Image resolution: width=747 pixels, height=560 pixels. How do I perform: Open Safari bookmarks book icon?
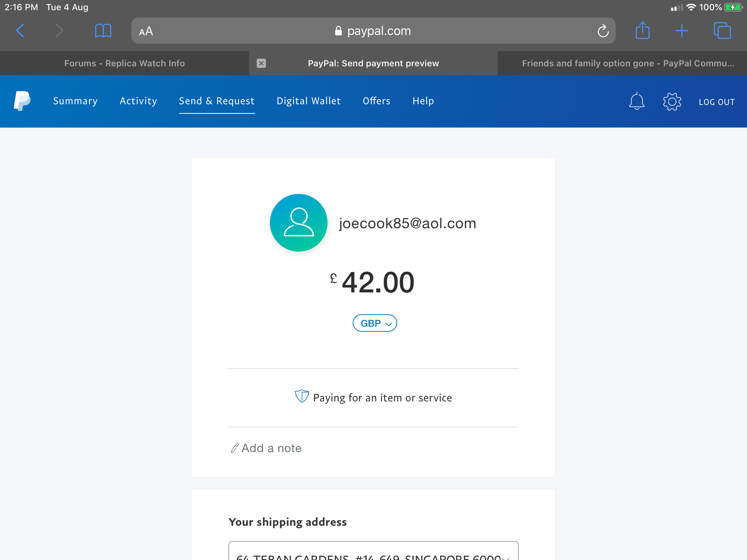[x=103, y=31]
